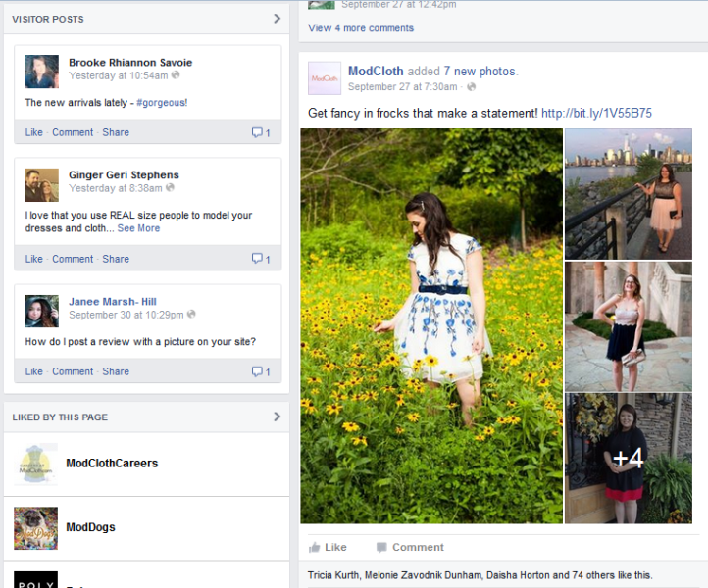Open the +4 more photos thumbnail
708x588 pixels.
pos(629,458)
